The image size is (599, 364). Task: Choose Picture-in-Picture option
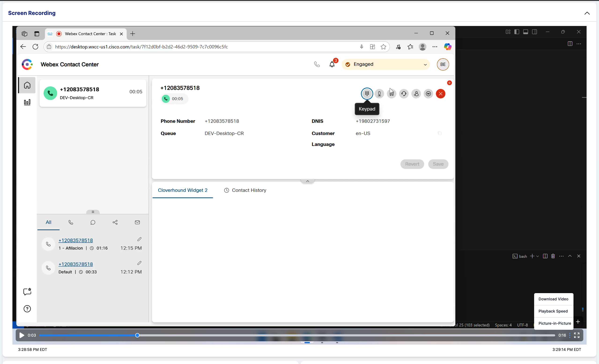pyautogui.click(x=554, y=323)
